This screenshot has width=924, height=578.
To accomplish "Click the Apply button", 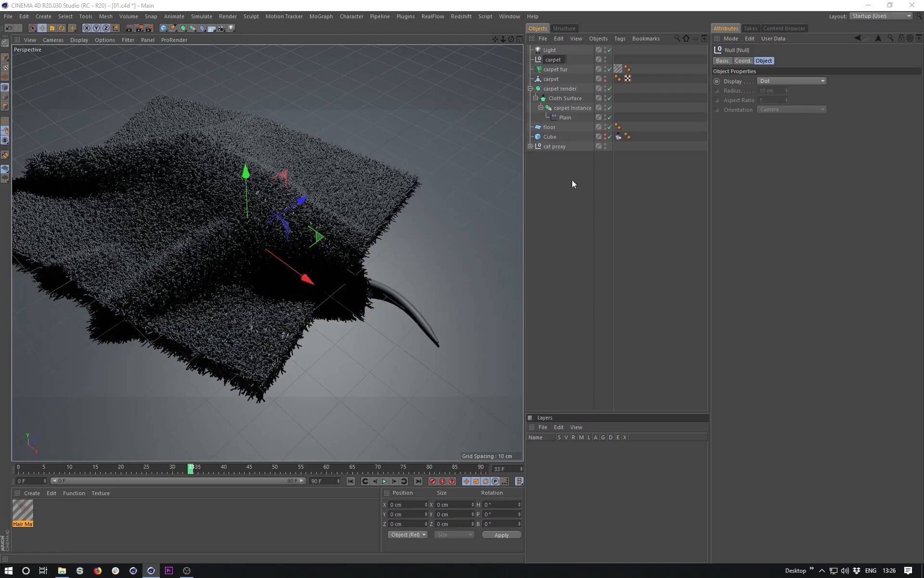I will [501, 535].
